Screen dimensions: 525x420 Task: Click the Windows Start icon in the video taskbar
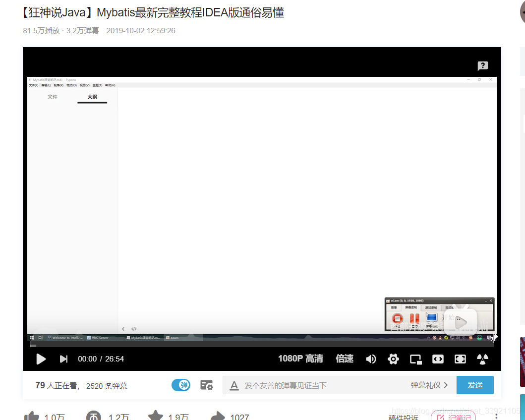(x=32, y=338)
